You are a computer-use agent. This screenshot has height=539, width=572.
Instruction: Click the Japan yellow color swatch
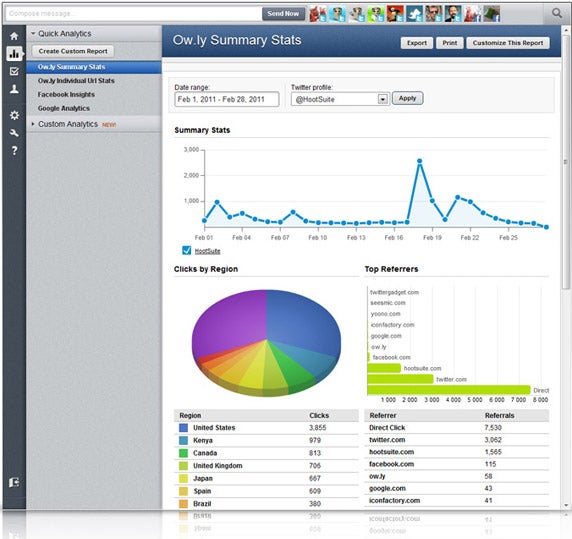click(183, 478)
